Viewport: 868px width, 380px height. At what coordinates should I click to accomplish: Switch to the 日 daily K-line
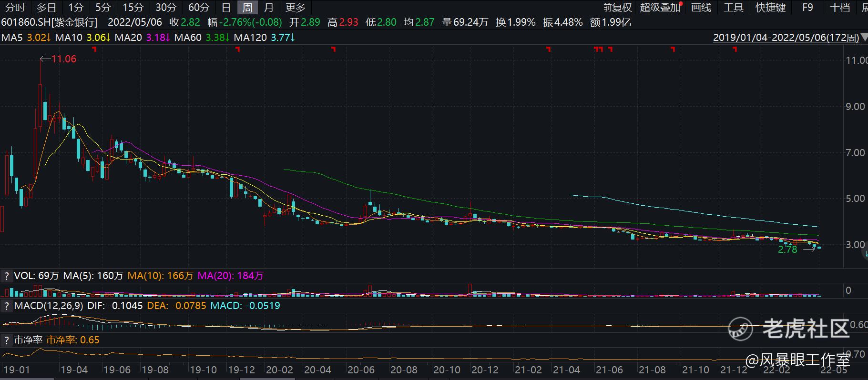coord(226,7)
